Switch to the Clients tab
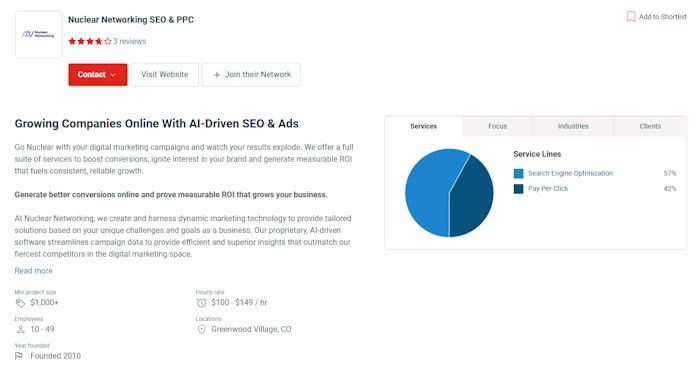 (650, 126)
